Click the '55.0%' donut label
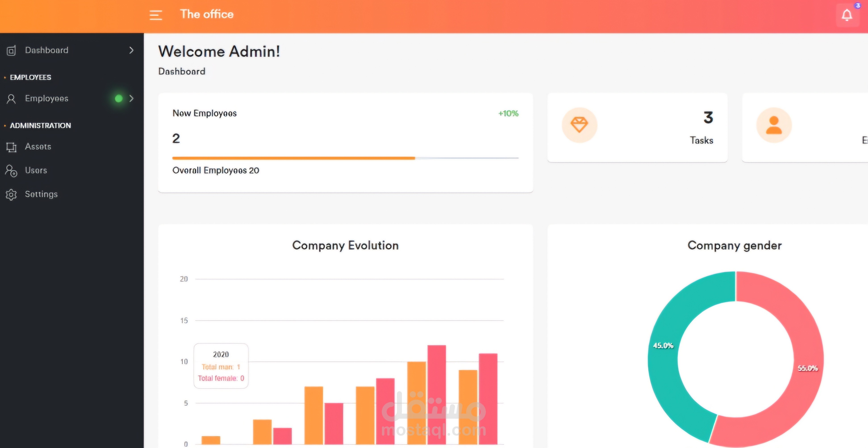This screenshot has width=868, height=448. pyautogui.click(x=808, y=369)
